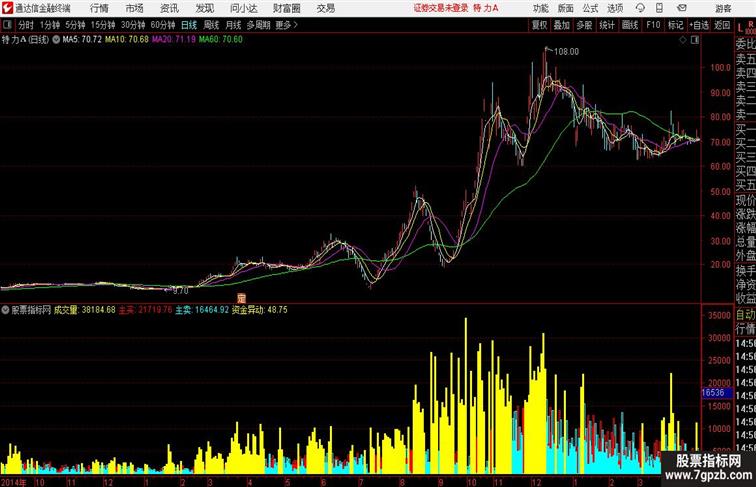Select the 日线 daily chart tab
The width and height of the screenshot is (756, 487).
click(x=189, y=25)
